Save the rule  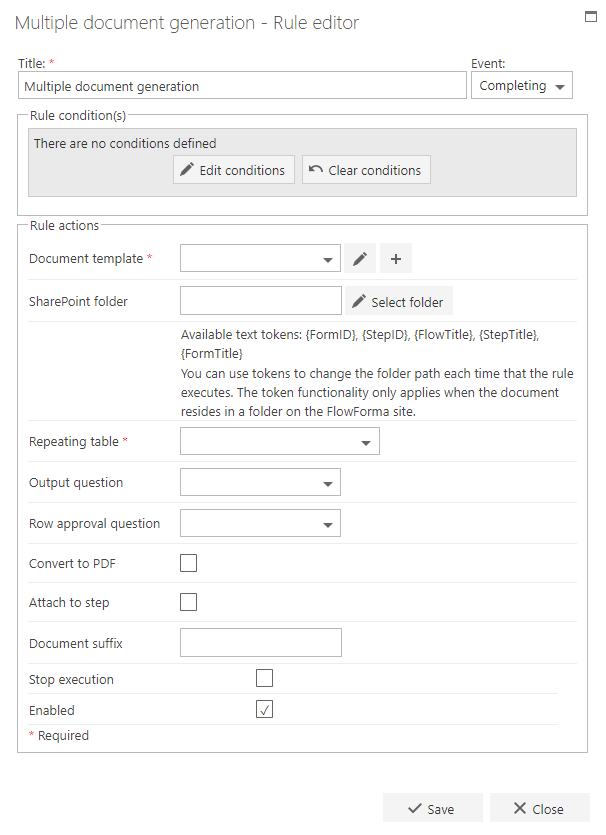click(432, 808)
